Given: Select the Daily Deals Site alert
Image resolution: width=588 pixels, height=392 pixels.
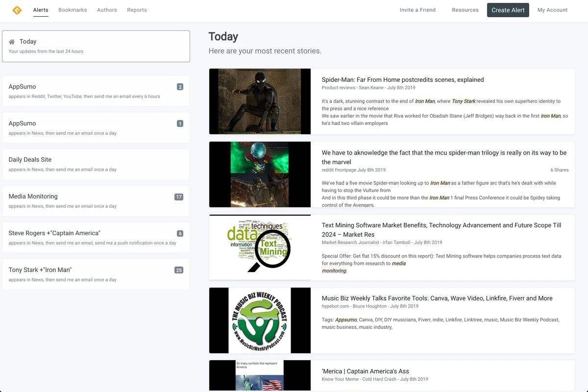Looking at the screenshot, I should (96, 164).
